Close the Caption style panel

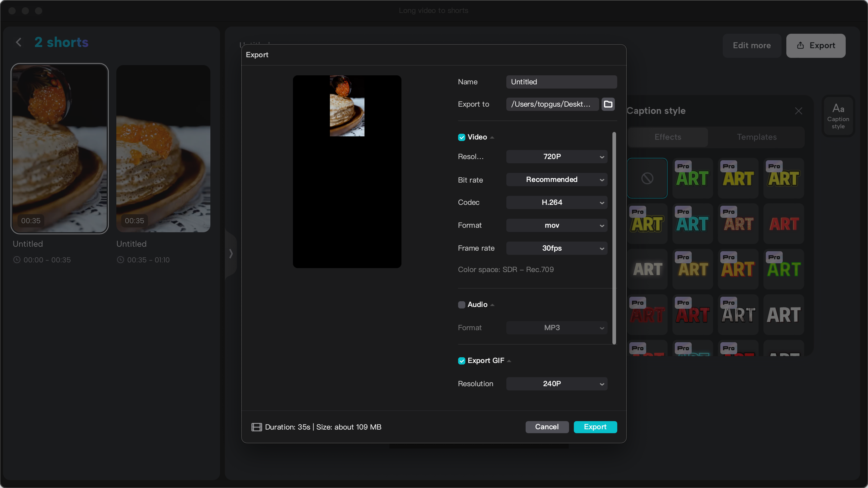click(x=799, y=111)
